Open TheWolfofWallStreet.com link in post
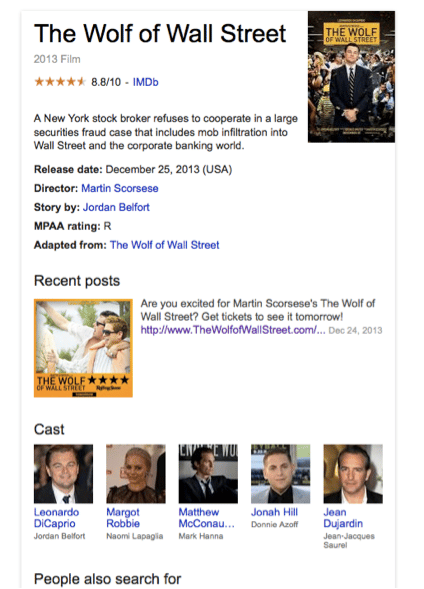 coord(233,330)
